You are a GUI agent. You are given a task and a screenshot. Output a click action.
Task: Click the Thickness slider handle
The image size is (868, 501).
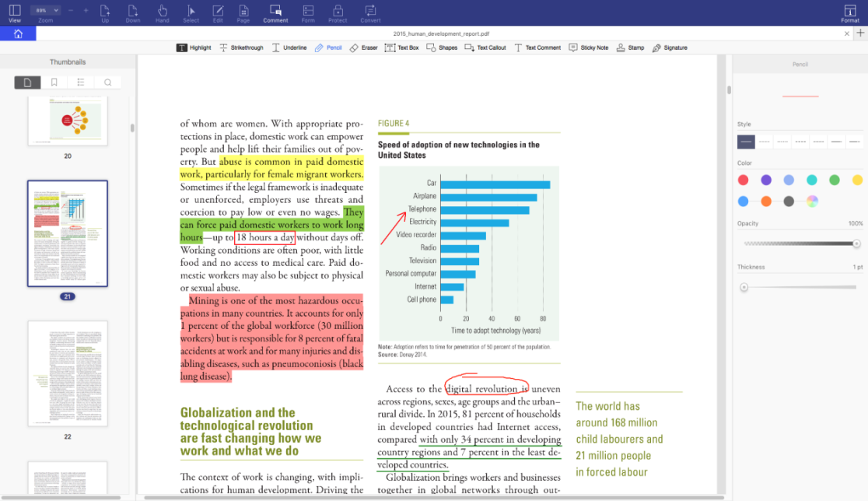pyautogui.click(x=744, y=287)
